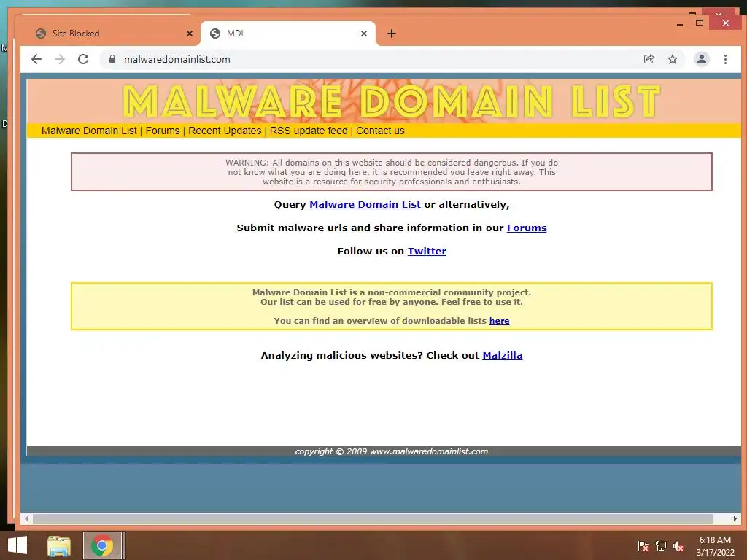Reload the current page
The image size is (747, 560).
pos(83,59)
